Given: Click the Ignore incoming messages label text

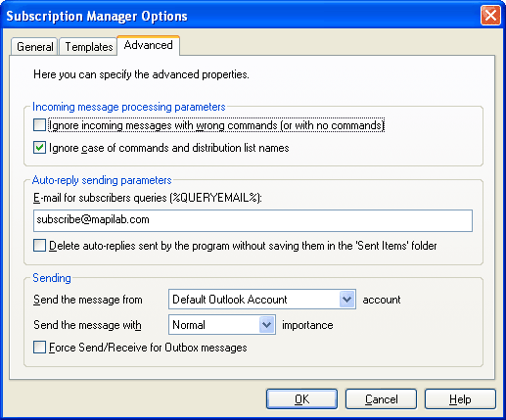Looking at the screenshot, I should pyautogui.click(x=216, y=125).
